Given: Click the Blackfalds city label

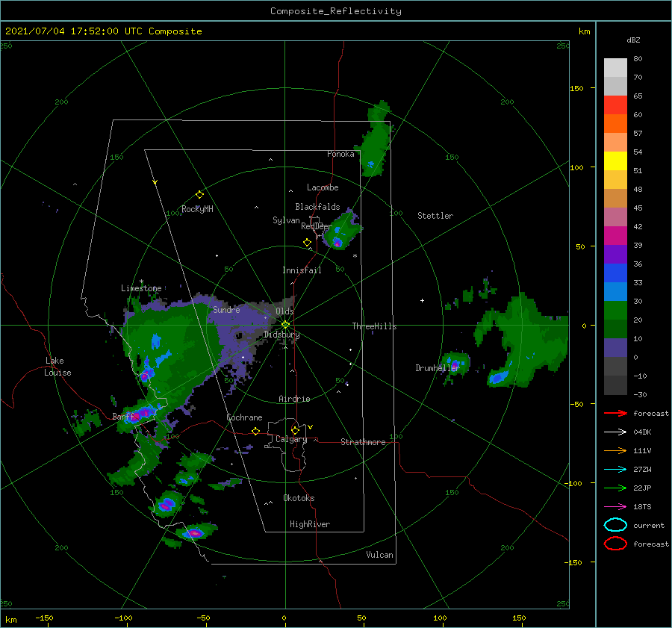Looking at the screenshot, I should click(x=317, y=207).
